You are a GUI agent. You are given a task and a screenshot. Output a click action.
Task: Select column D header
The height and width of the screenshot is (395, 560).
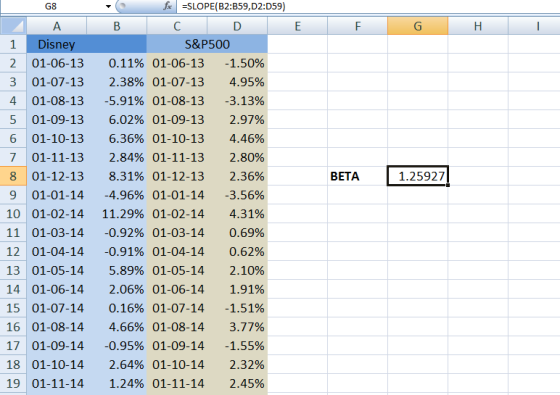pyautogui.click(x=237, y=26)
